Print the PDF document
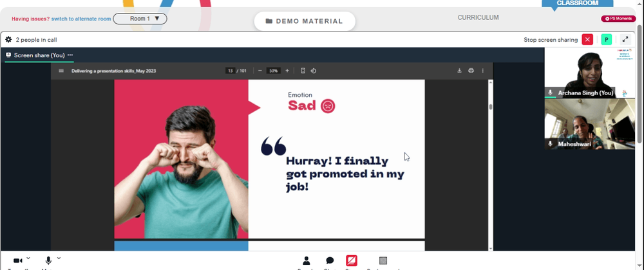This screenshot has height=270, width=644. coord(471,71)
